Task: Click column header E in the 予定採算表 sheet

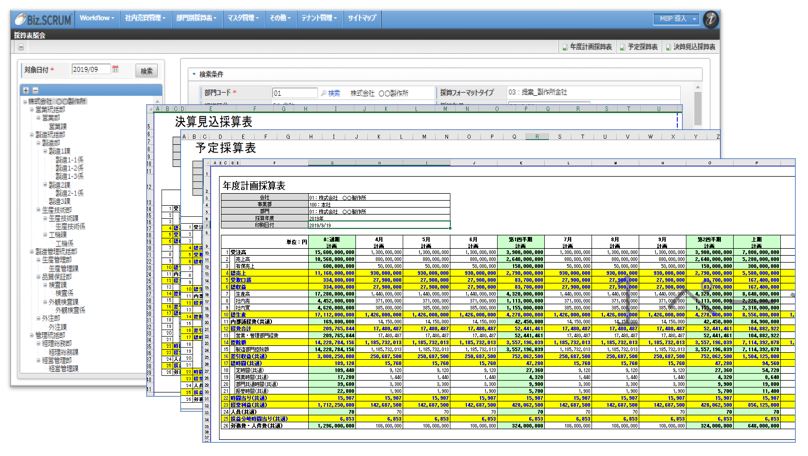Action: (x=243, y=137)
